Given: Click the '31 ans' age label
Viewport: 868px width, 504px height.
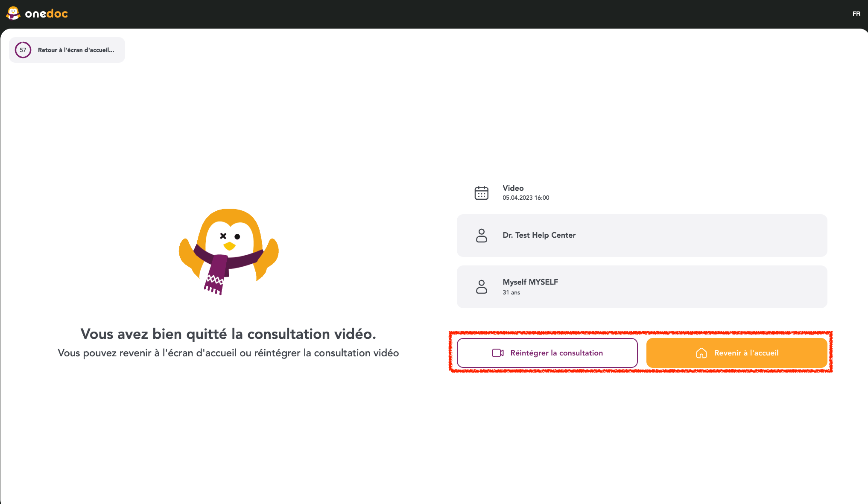Looking at the screenshot, I should click(x=511, y=292).
